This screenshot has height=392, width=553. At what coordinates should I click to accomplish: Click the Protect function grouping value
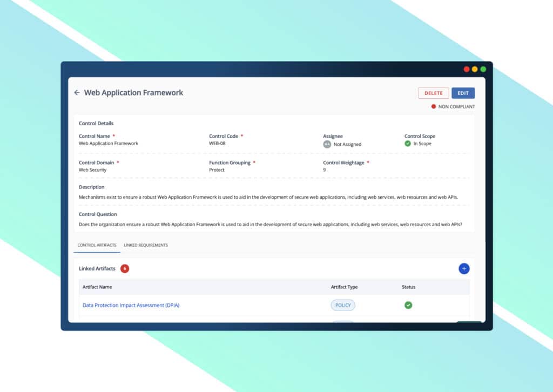pyautogui.click(x=217, y=170)
